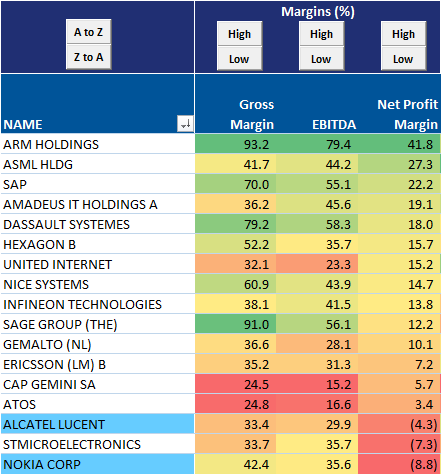Select NOKIA CORP net margin (8.8)

point(399,464)
